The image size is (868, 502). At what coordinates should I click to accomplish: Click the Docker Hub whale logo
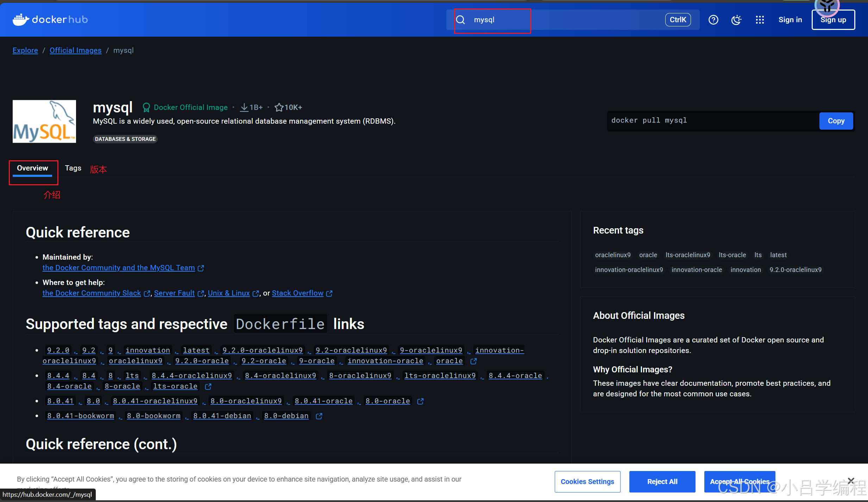point(21,20)
